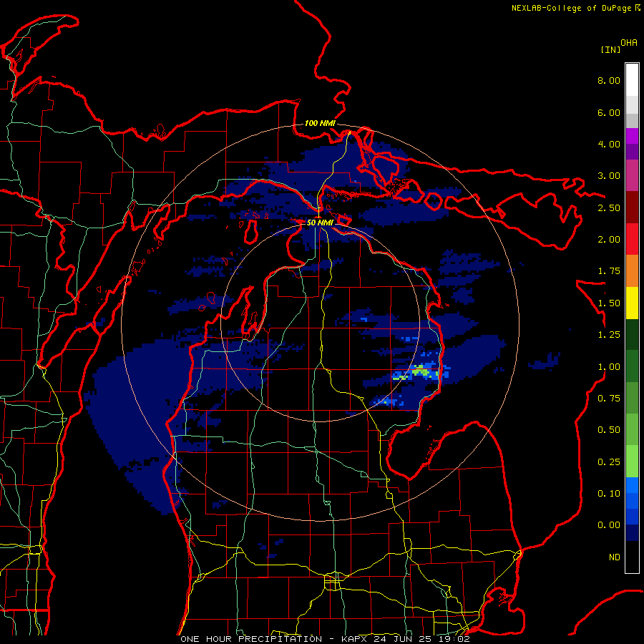Click the 2.50 legend value
The width and height of the screenshot is (644, 644).
click(609, 208)
